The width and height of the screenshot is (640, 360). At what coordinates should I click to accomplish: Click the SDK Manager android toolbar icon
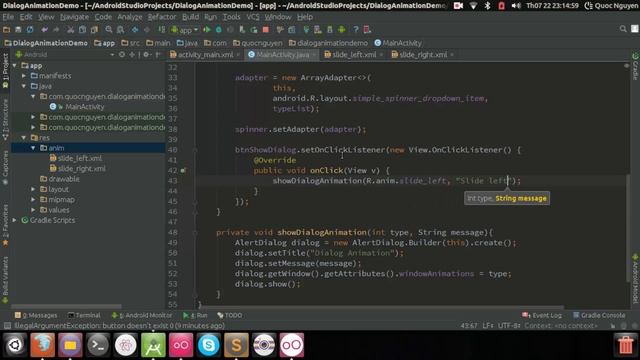pyautogui.click(x=342, y=29)
